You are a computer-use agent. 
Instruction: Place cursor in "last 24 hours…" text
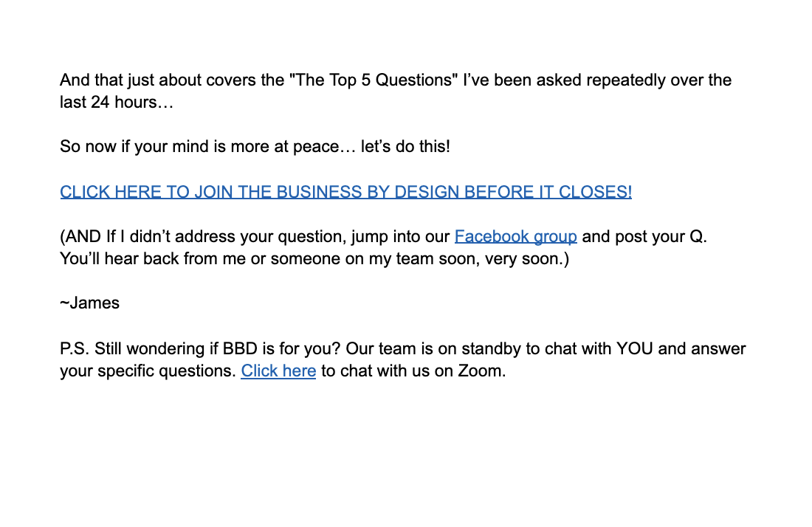click(x=116, y=103)
